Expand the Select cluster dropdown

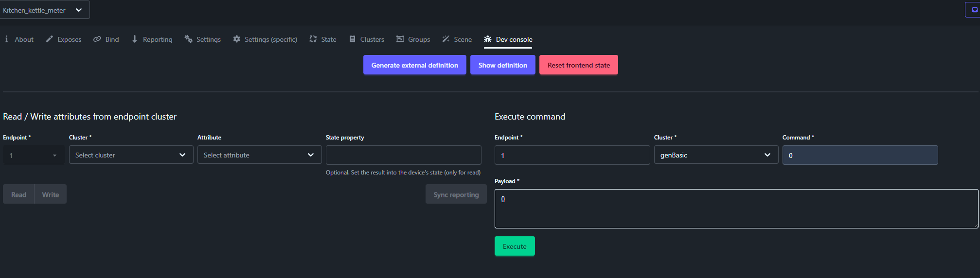pos(131,155)
